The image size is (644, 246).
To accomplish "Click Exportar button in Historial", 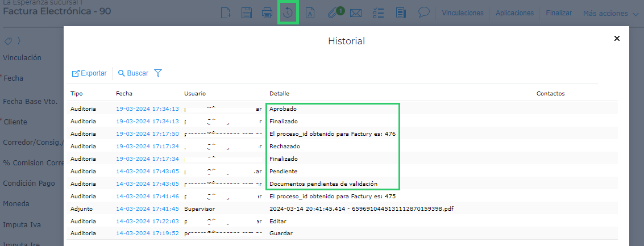I will (89, 73).
